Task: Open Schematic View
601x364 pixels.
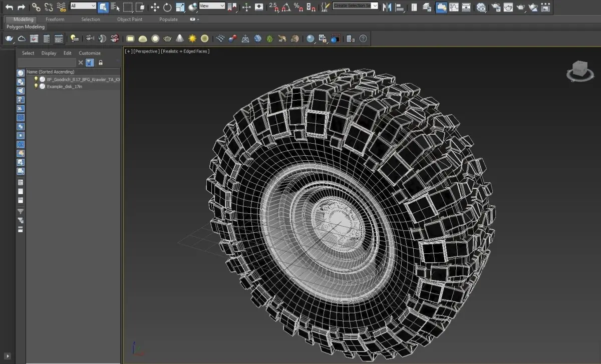Action: 466,7
